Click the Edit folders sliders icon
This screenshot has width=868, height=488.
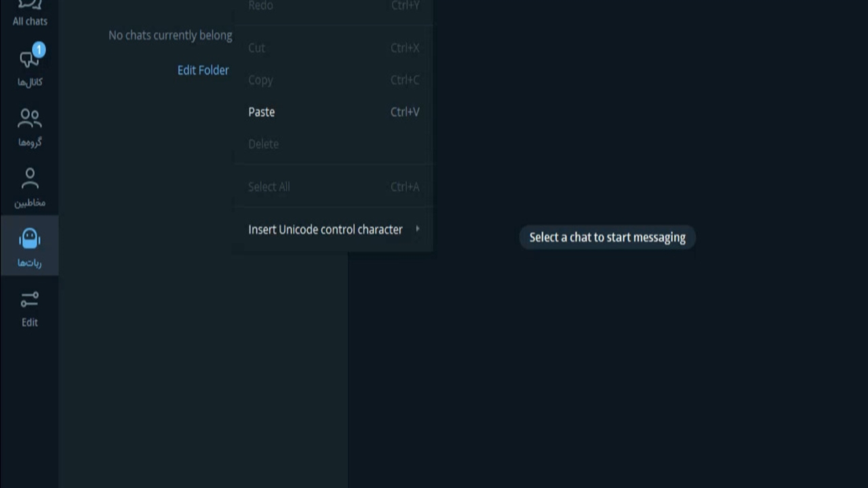[x=29, y=299]
